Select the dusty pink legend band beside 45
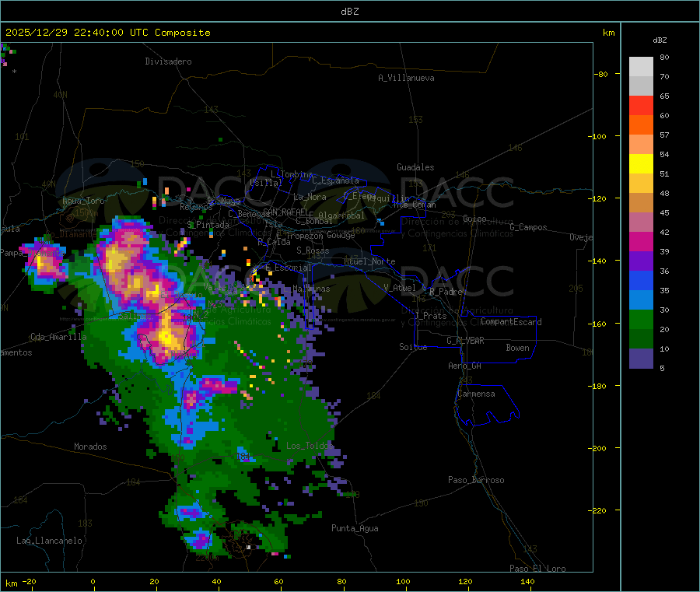Viewport: 700px width, 592px height. click(641, 222)
